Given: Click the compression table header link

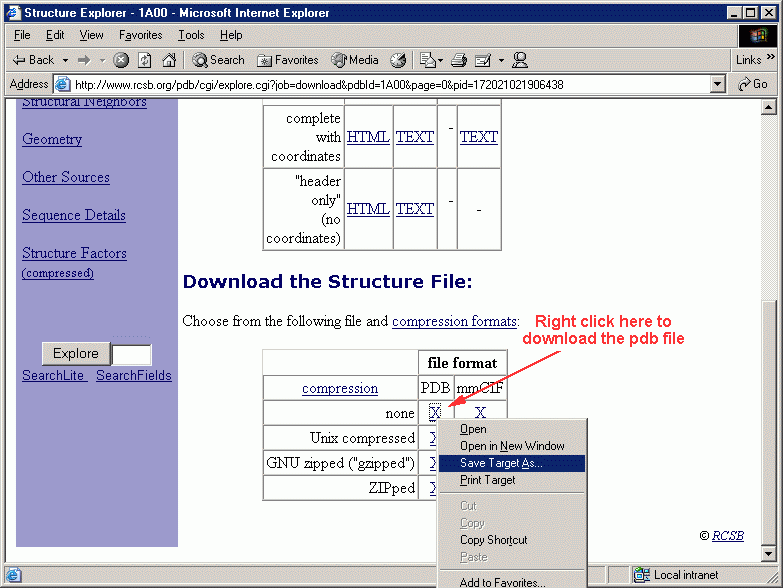Looking at the screenshot, I should point(340,388).
